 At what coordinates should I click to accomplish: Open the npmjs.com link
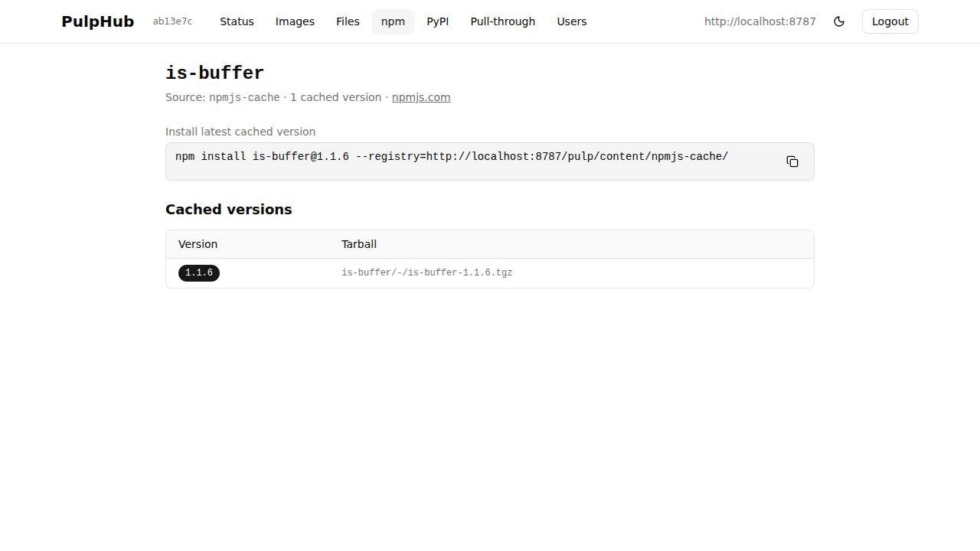point(420,97)
